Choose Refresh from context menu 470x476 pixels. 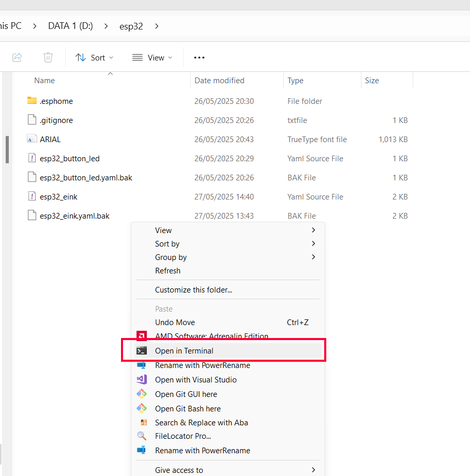coord(228,270)
